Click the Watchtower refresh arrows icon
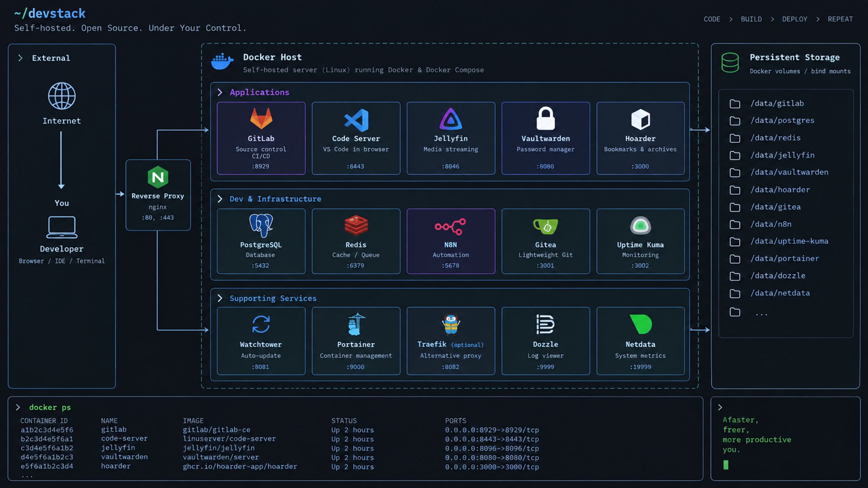Viewport: 868px width, 488px height. [261, 324]
